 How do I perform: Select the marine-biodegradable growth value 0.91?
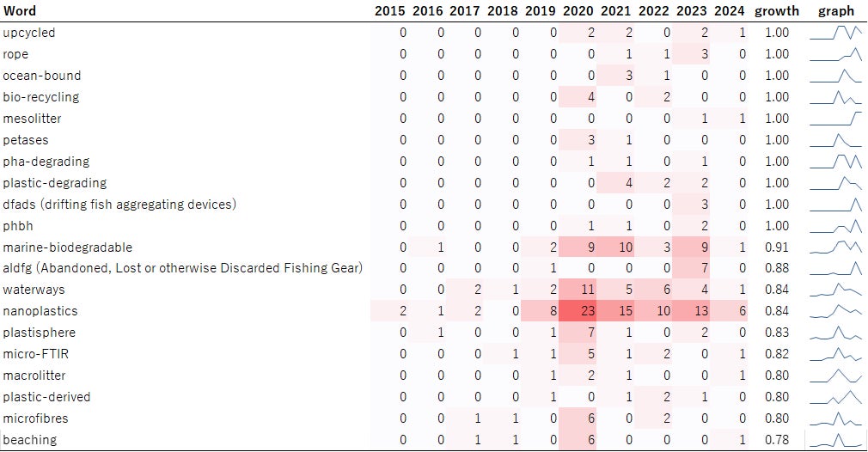click(777, 247)
